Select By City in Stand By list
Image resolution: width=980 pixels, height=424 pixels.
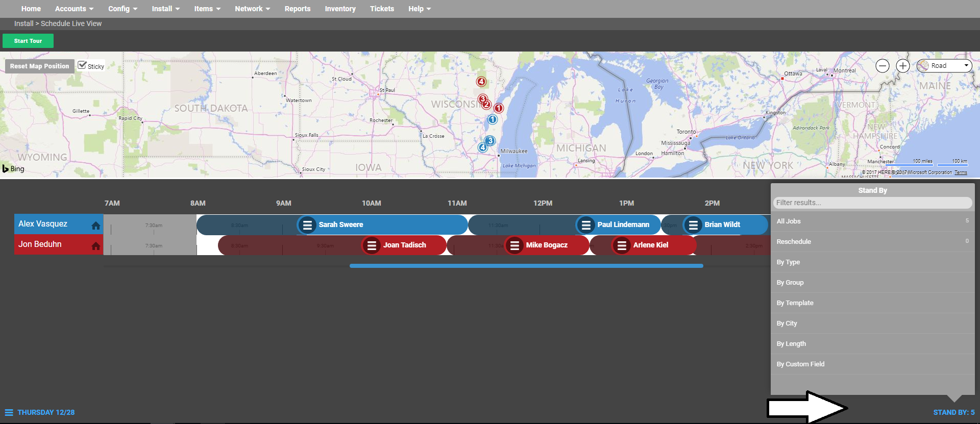pos(787,323)
